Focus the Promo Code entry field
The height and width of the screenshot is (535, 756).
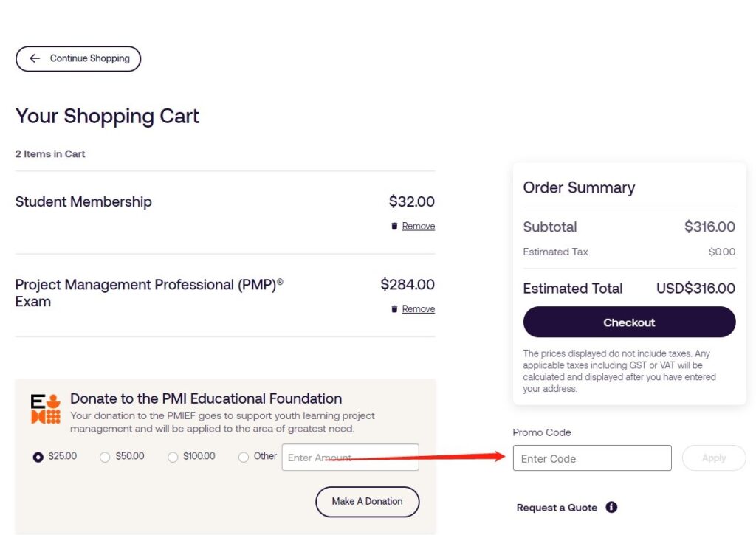point(592,458)
